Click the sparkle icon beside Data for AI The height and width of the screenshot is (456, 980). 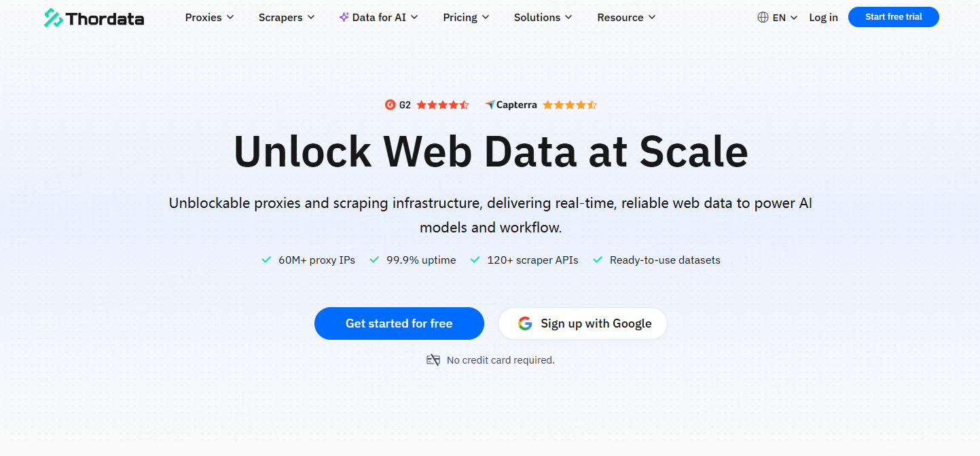(344, 17)
